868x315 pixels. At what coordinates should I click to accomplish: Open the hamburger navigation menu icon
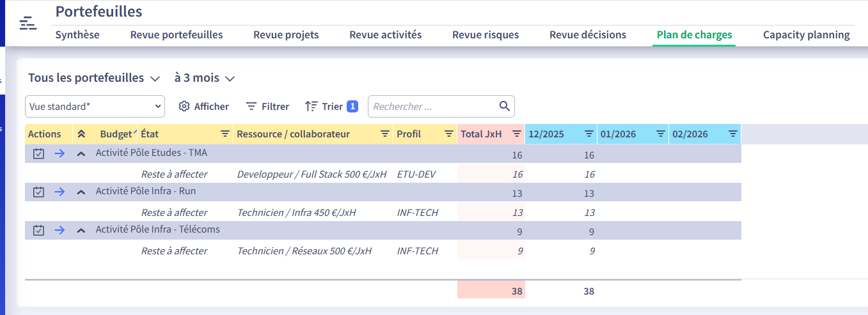pyautogui.click(x=28, y=24)
